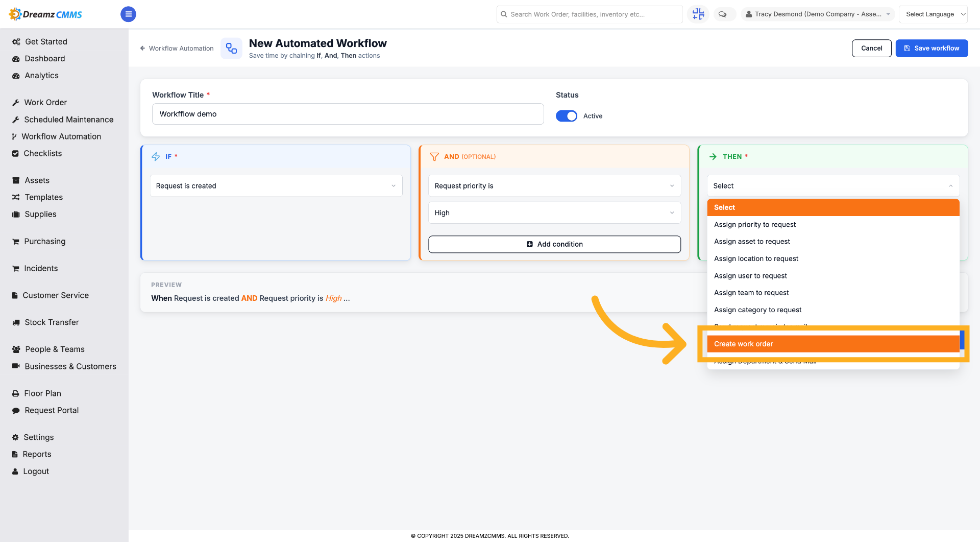Viewport: 980px width, 542px height.
Task: Click the search magnifier icon
Action: point(504,14)
